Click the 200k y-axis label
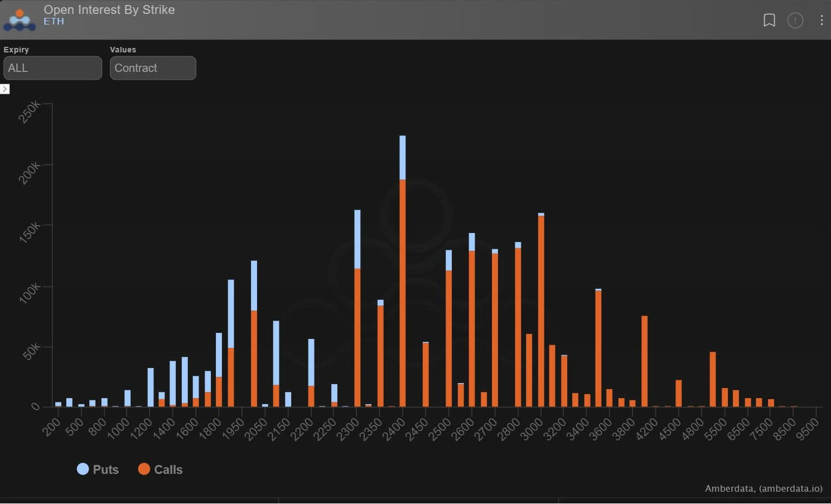Image resolution: width=831 pixels, height=504 pixels. (29, 173)
